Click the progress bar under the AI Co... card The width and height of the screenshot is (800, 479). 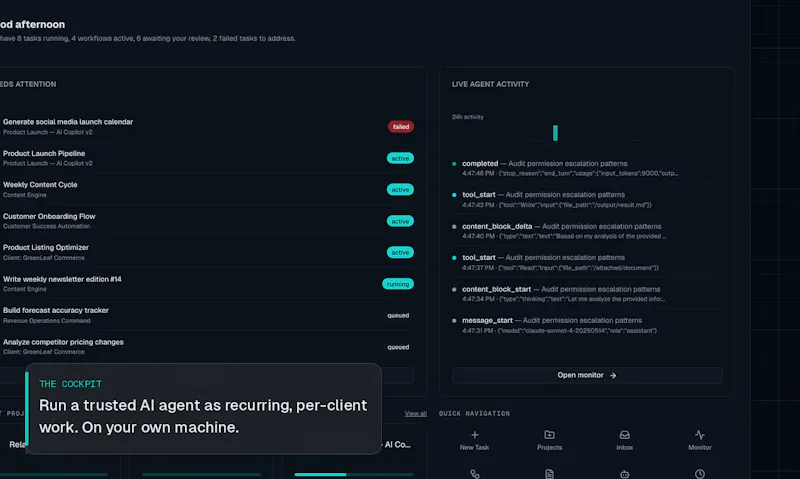354,474
